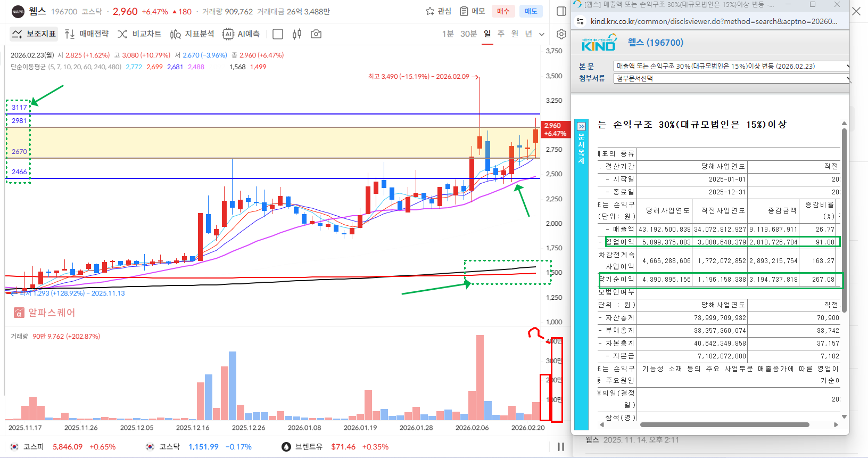Viewport: 868px width, 458px height.
Task: Open AI예측 prediction tool
Action: click(242, 34)
